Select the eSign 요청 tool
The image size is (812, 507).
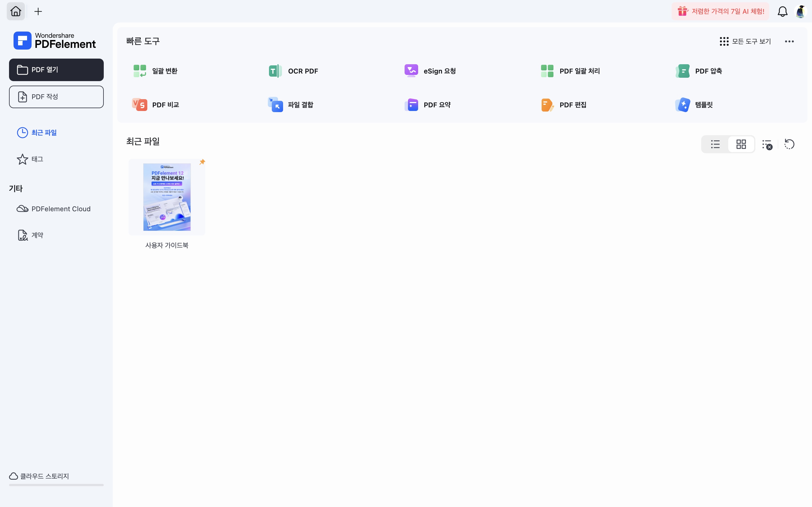(x=438, y=71)
